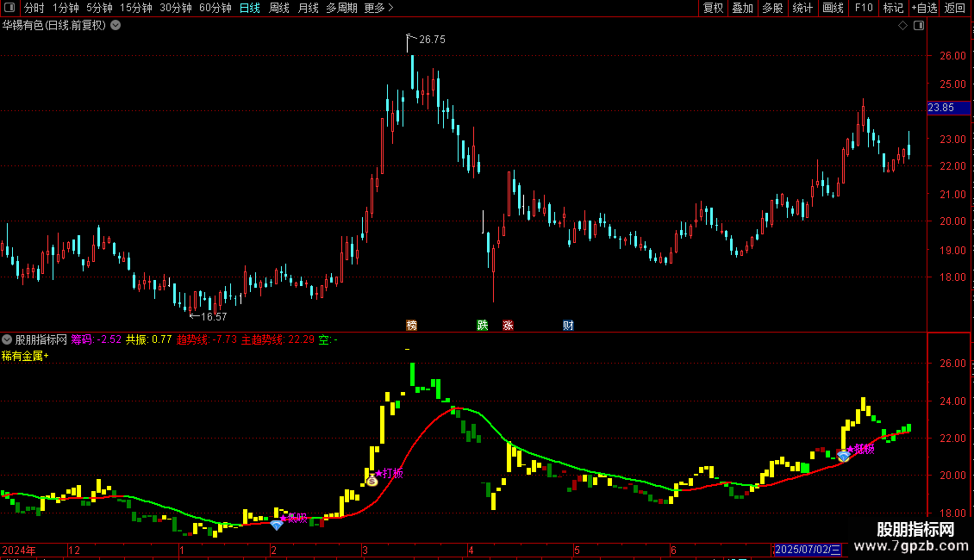Click the 稀有金属+ sector label
The width and height of the screenshot is (974, 560).
click(25, 356)
